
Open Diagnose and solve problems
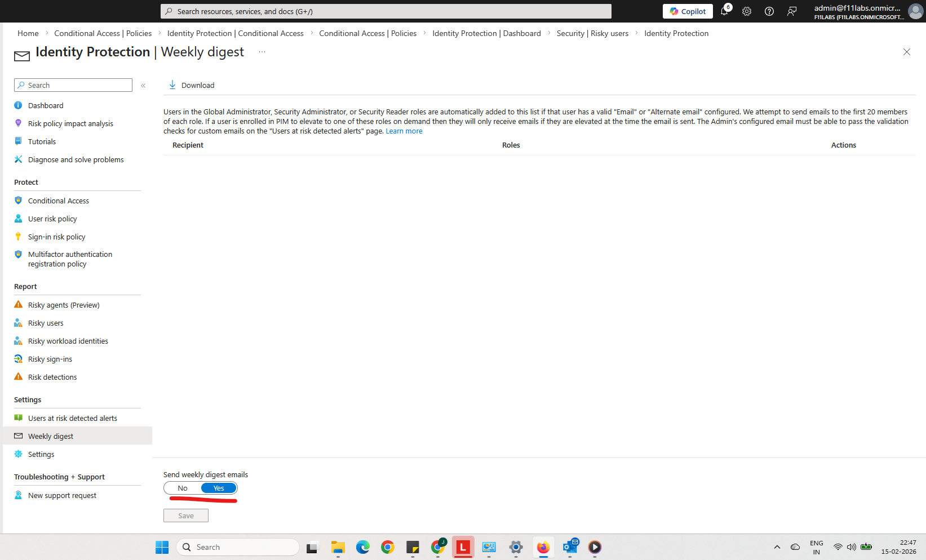pyautogui.click(x=76, y=159)
